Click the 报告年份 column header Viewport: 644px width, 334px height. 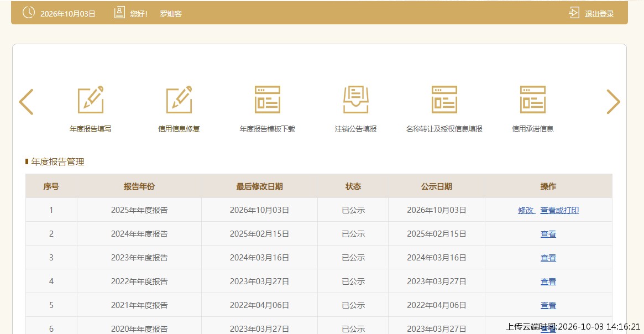(139, 186)
